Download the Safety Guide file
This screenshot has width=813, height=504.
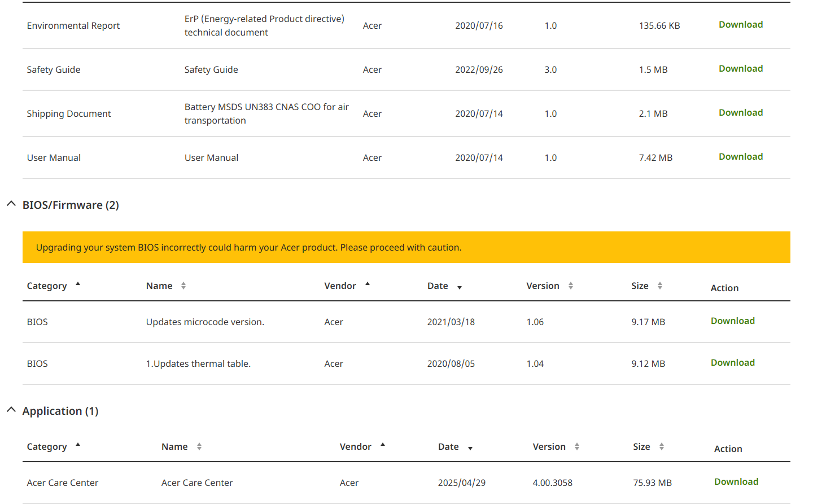[740, 69]
